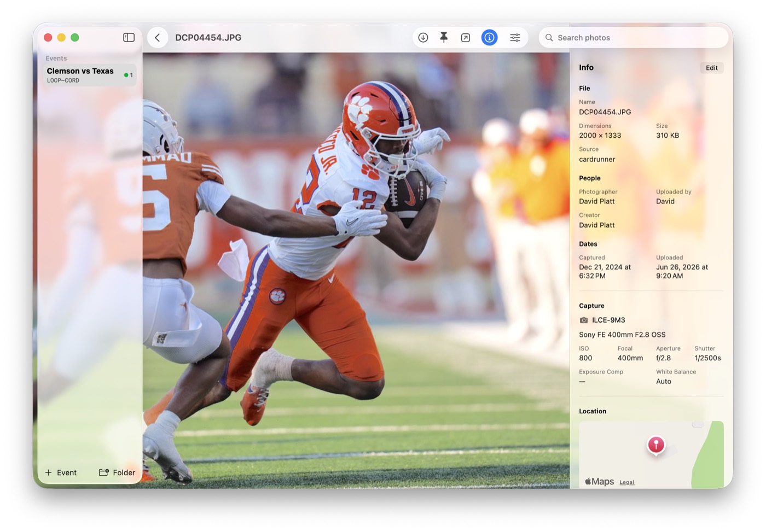This screenshot has height=532, width=766.
Task: Go back with the chevron button
Action: click(158, 38)
